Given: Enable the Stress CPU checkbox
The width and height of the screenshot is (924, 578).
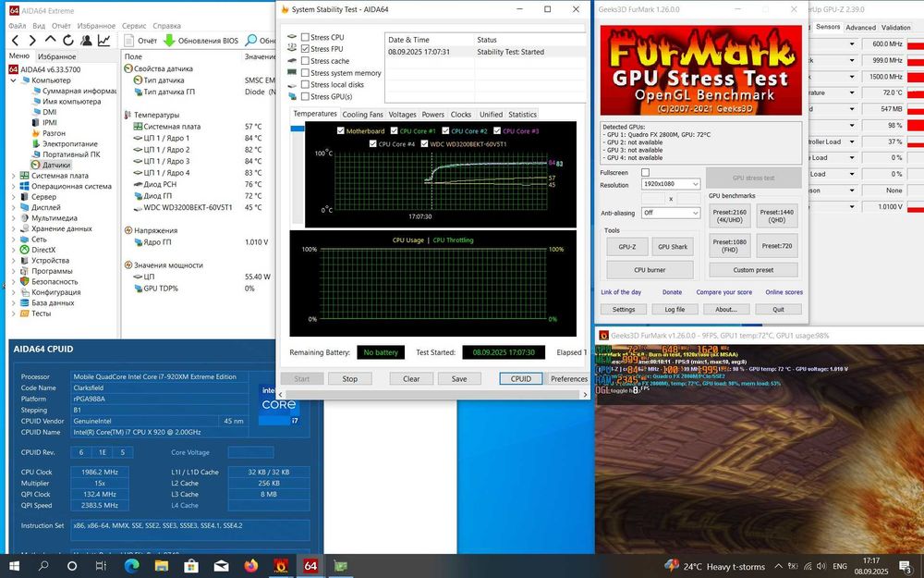Looking at the screenshot, I should pyautogui.click(x=305, y=37).
